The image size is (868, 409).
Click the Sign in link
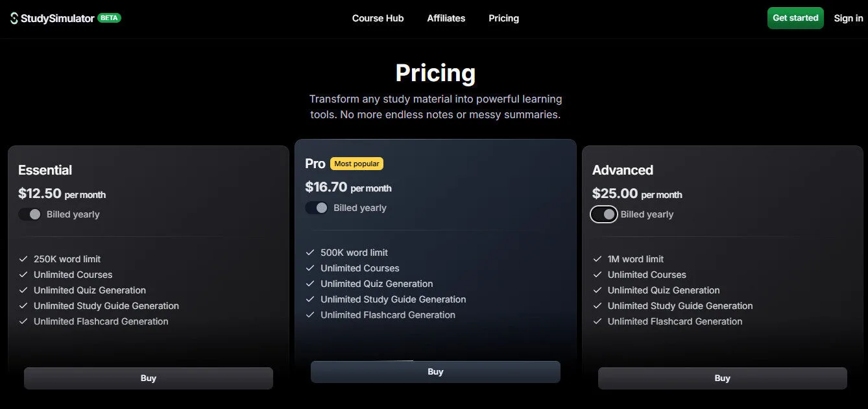point(848,18)
